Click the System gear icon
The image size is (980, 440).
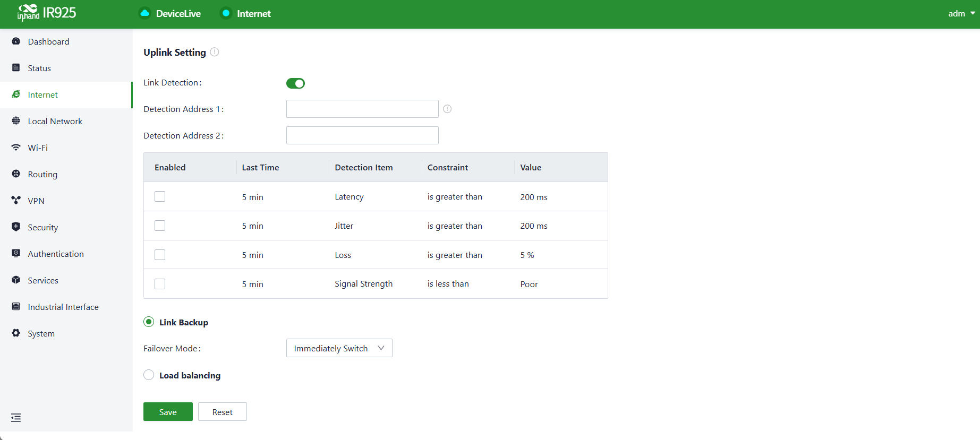pos(16,333)
